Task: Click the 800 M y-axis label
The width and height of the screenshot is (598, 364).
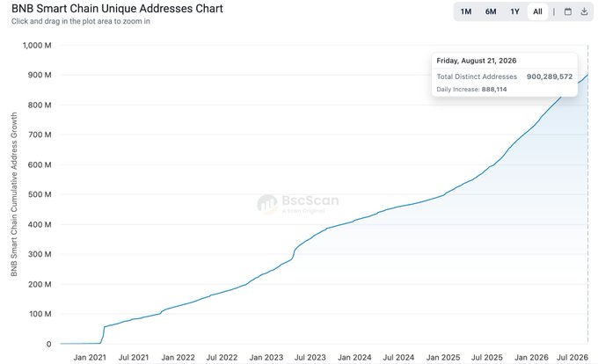Action: pyautogui.click(x=40, y=105)
